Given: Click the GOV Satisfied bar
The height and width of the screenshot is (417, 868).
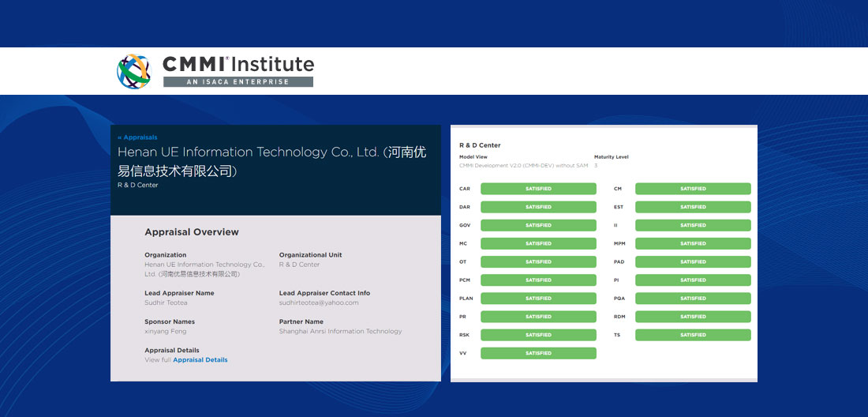Looking at the screenshot, I should (x=538, y=225).
